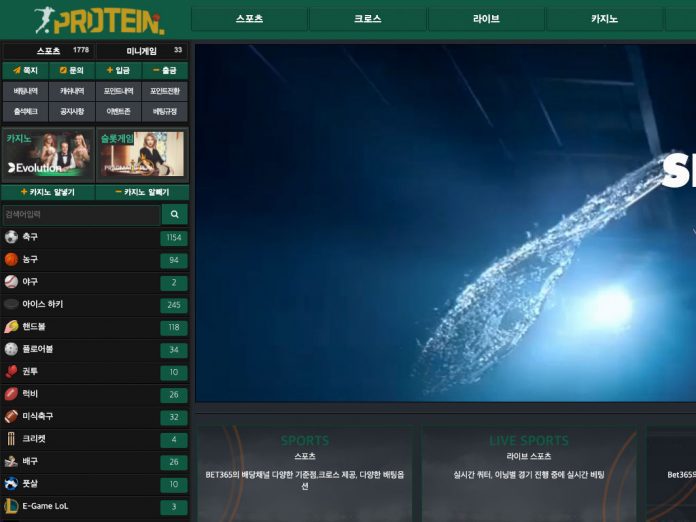The width and height of the screenshot is (696, 522).
Task: Click the 축구 count badge 1154
Action: [x=174, y=238]
